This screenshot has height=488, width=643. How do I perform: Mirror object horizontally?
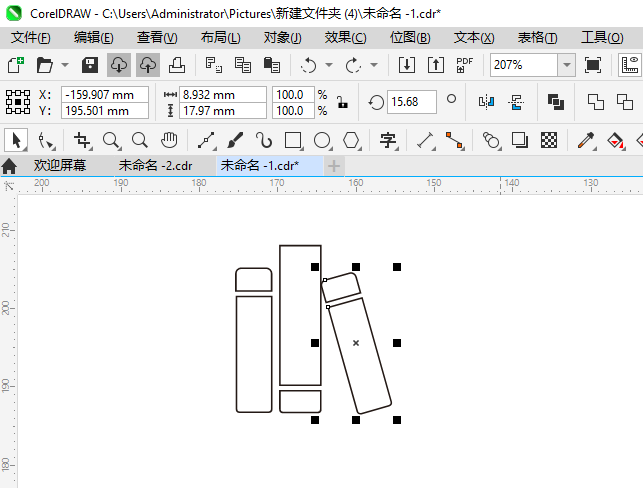click(x=486, y=102)
